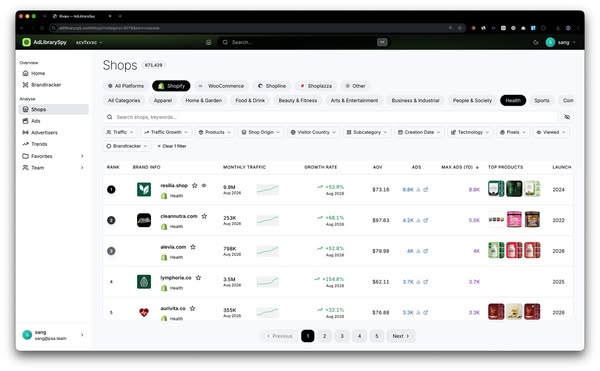
Task: Open the Visitor Country filter dropdown
Action: tap(313, 132)
